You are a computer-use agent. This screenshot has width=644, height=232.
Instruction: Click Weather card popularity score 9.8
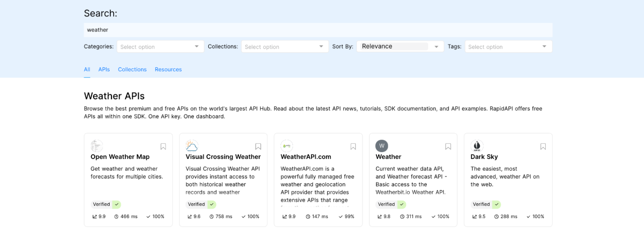384,216
